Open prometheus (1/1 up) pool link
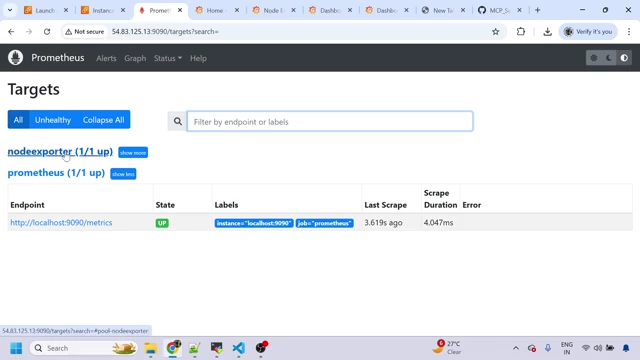The image size is (640, 360). [x=56, y=173]
